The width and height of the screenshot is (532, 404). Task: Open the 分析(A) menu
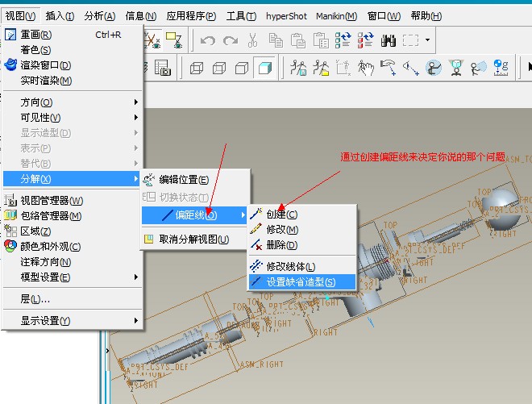(100, 16)
